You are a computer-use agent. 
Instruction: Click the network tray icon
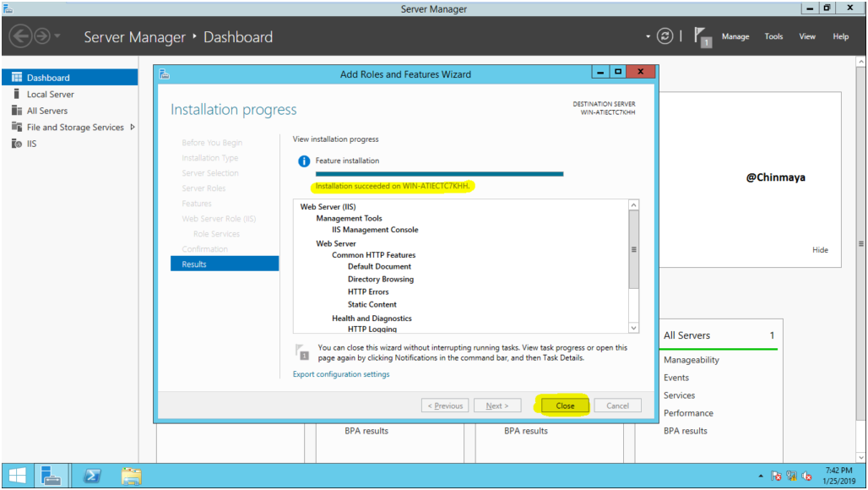792,476
